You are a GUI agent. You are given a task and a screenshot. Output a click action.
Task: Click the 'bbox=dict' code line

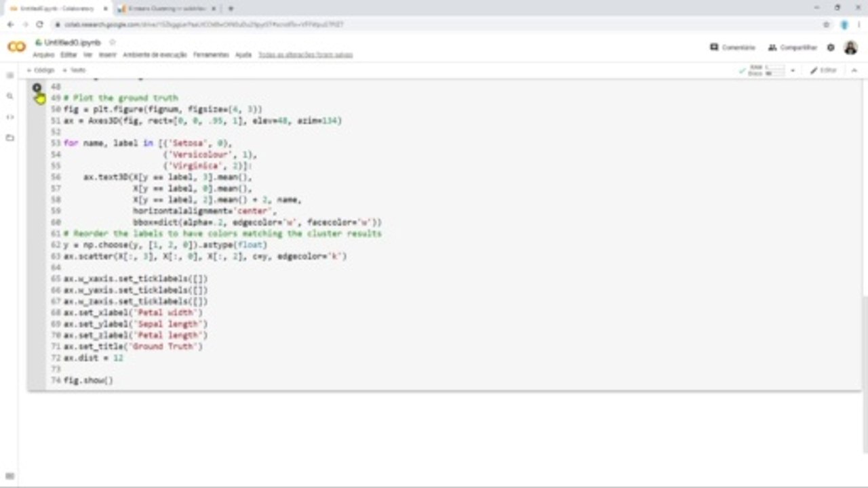click(257, 222)
